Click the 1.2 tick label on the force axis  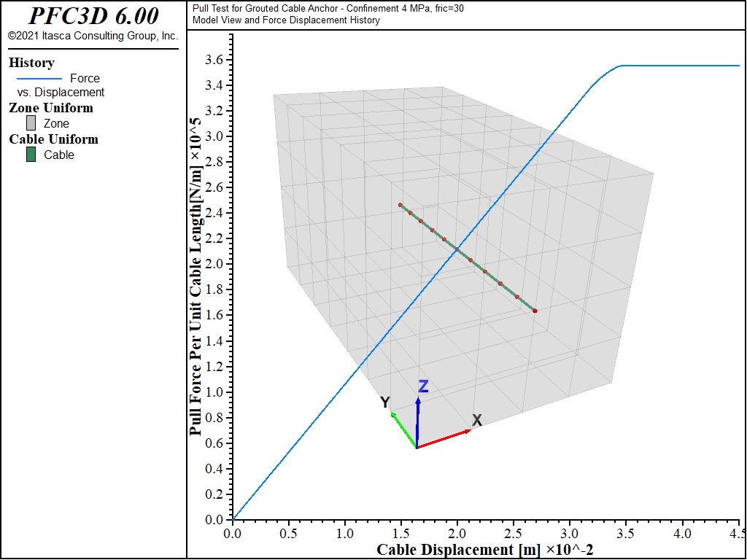point(215,367)
